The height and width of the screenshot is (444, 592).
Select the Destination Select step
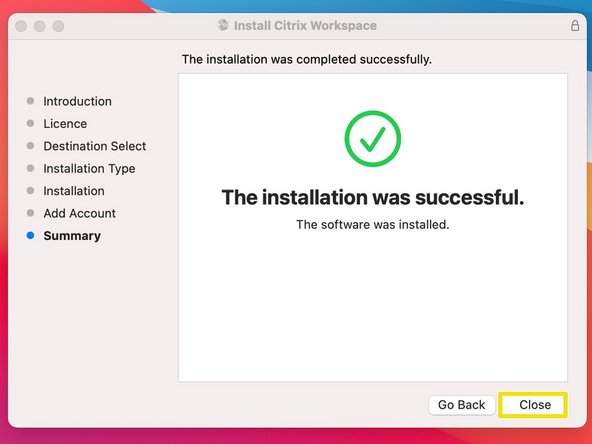(95, 146)
